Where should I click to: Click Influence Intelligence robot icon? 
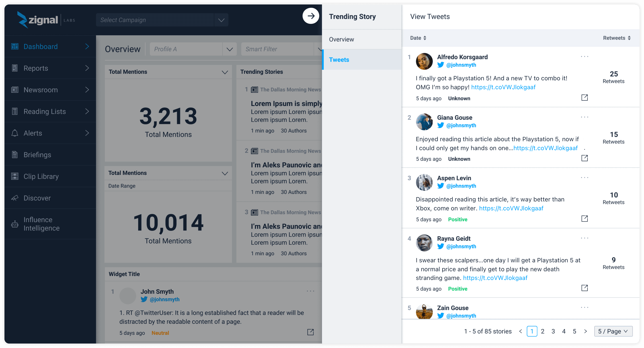pos(15,224)
